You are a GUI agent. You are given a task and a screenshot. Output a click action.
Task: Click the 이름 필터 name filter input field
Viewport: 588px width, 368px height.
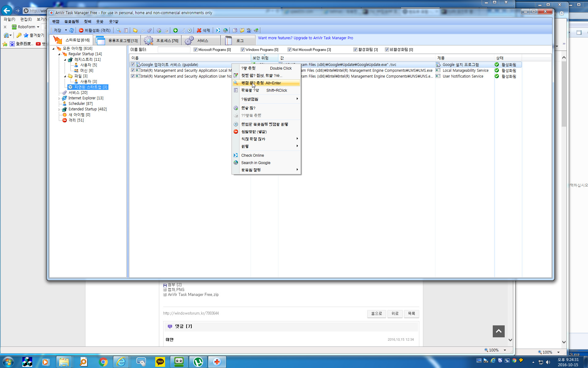(x=174, y=50)
